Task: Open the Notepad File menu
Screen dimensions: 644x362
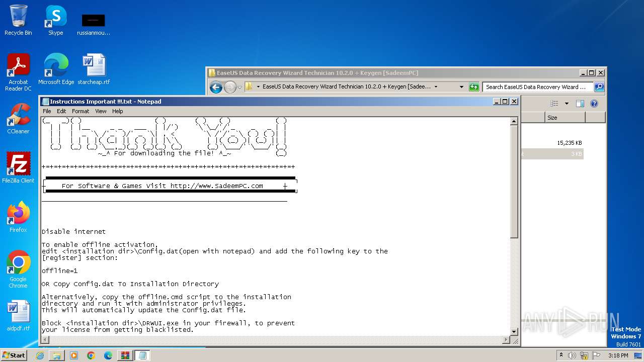Action: [47, 111]
